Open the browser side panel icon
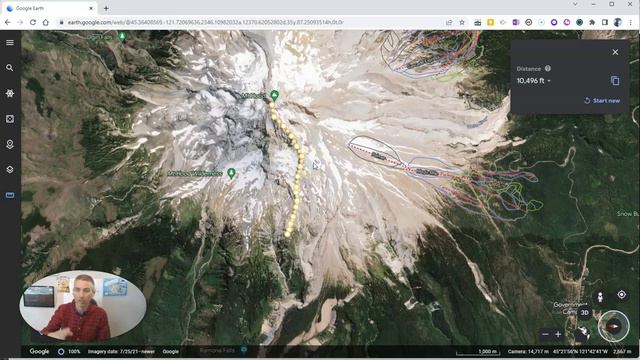This screenshot has height=360, width=640. tap(605, 22)
